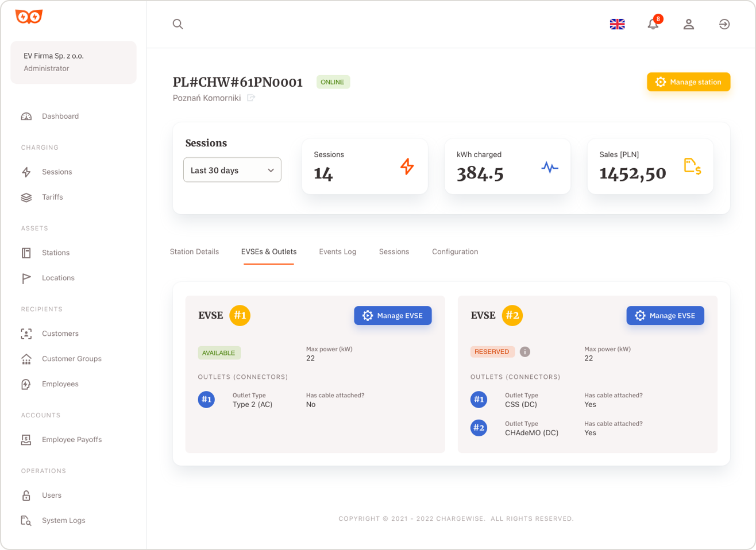The height and width of the screenshot is (550, 756).
Task: Switch to the Configuration tab
Action: coord(454,251)
